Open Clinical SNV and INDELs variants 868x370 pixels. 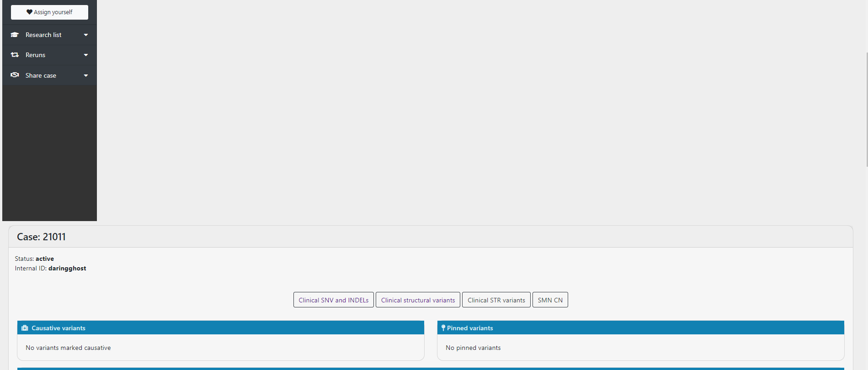tap(334, 300)
